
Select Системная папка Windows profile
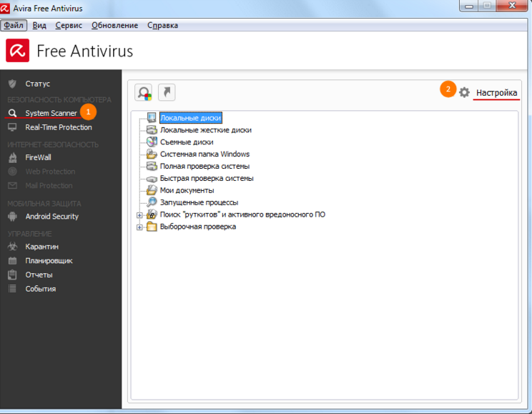(205, 154)
